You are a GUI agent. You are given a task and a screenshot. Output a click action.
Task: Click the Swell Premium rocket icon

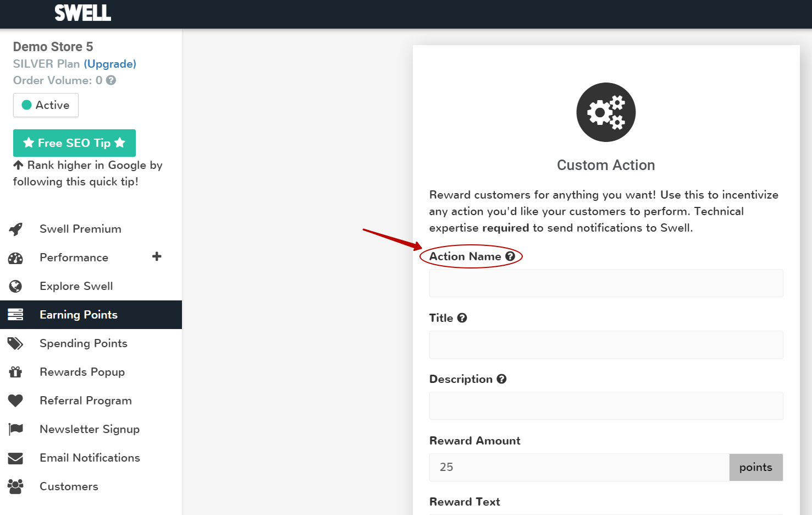point(15,229)
